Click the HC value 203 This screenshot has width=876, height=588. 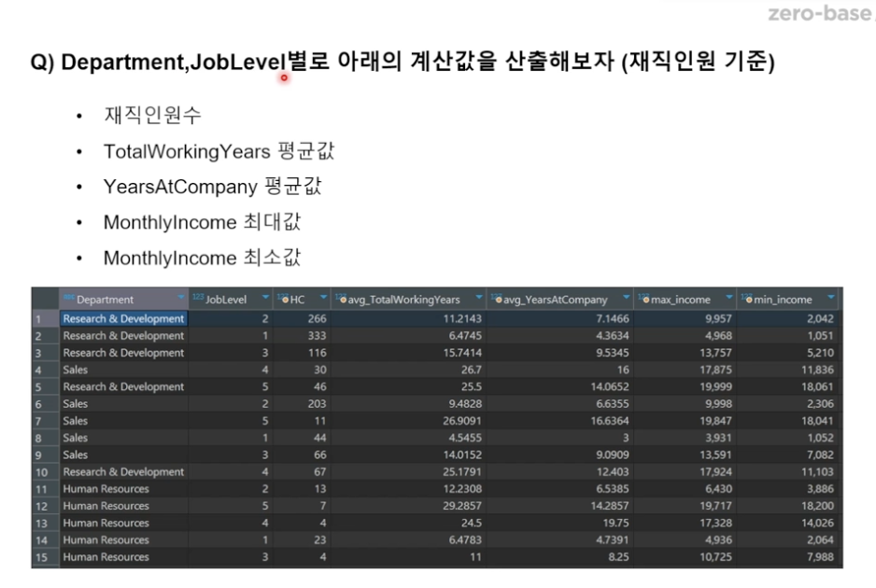317,404
